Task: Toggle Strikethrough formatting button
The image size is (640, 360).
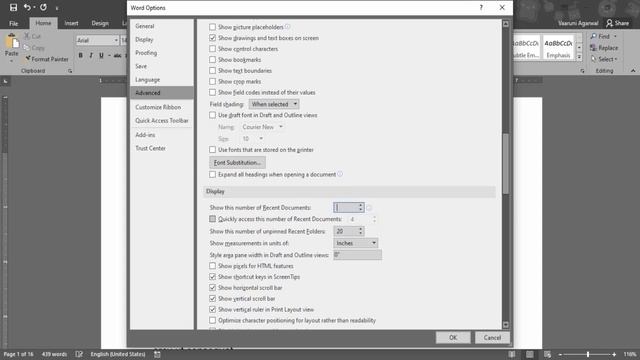Action: 118,56
